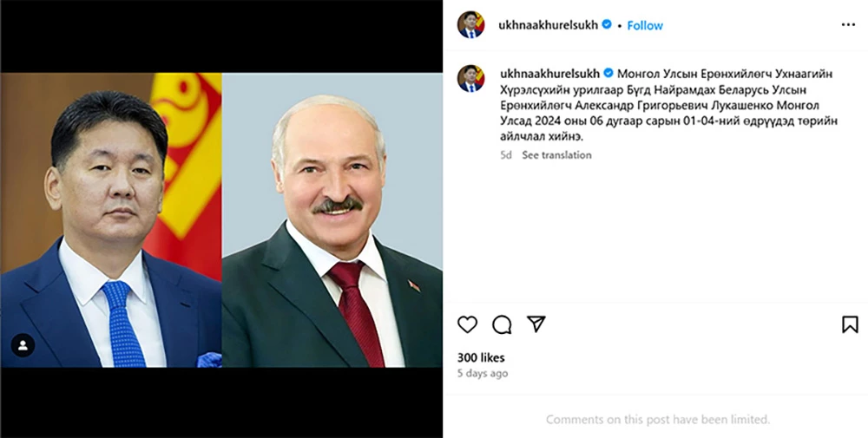Click the header profile picture avatar

click(470, 25)
